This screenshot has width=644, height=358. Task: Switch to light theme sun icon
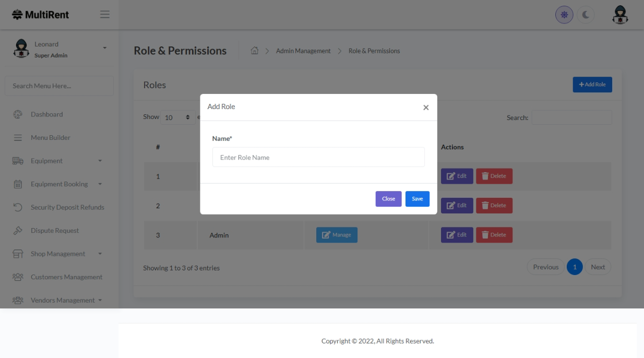point(564,15)
